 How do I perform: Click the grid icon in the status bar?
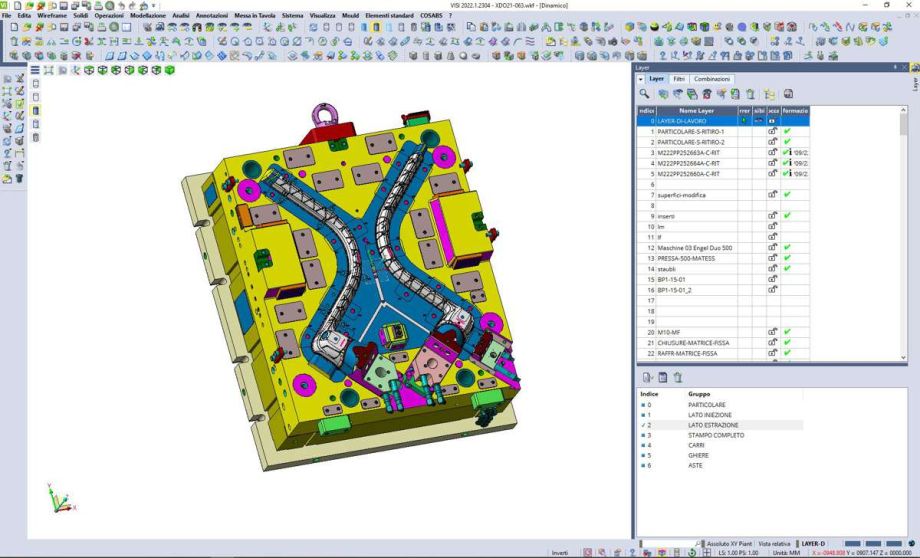[707, 553]
